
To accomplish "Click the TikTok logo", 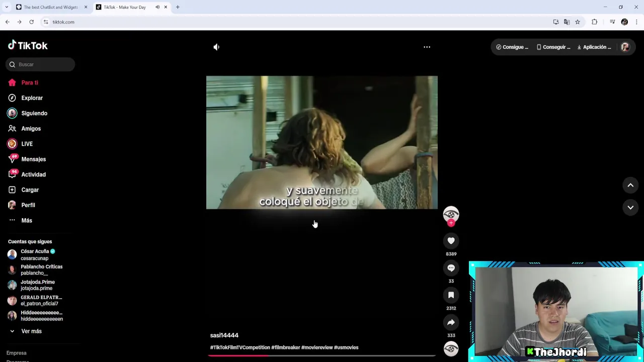I will 28,45.
